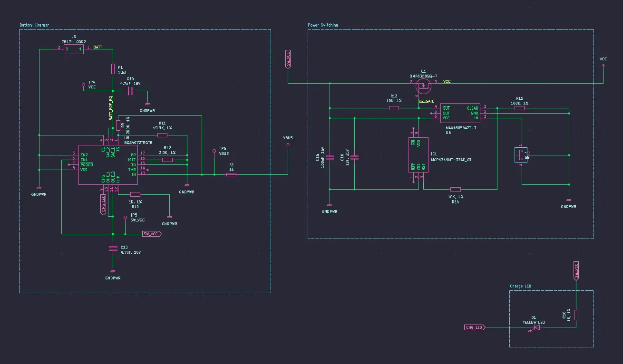Click the "2.5A" fuse value text
This screenshot has height=364, width=623.
[x=122, y=73]
